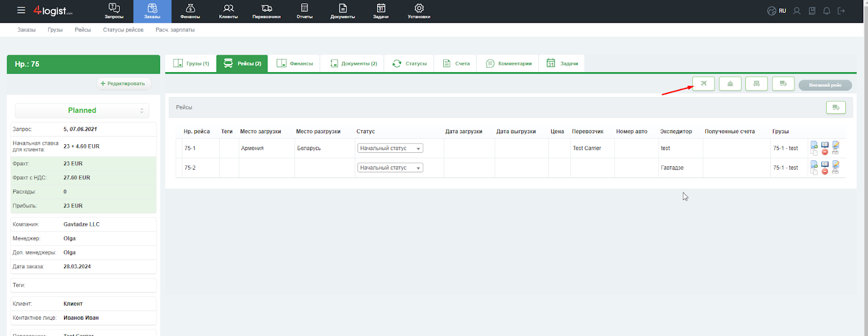Open the notifications bell icon
Screen dimensions: 868x336
point(826,11)
